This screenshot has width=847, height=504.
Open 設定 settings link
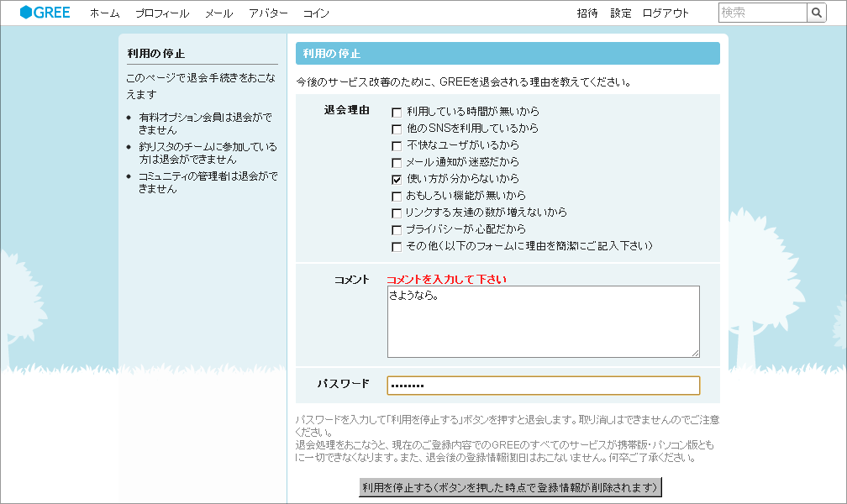pyautogui.click(x=621, y=13)
